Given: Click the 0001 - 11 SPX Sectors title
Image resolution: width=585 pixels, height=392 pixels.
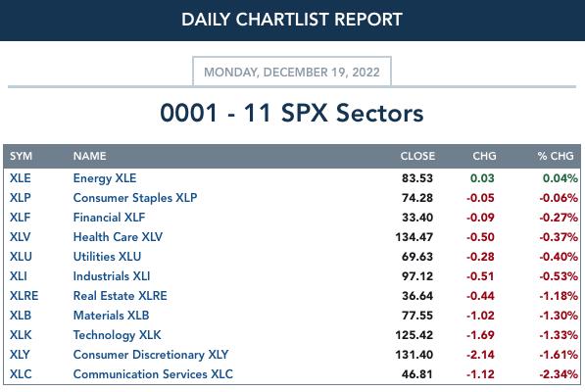Looking at the screenshot, I should pyautogui.click(x=292, y=113).
